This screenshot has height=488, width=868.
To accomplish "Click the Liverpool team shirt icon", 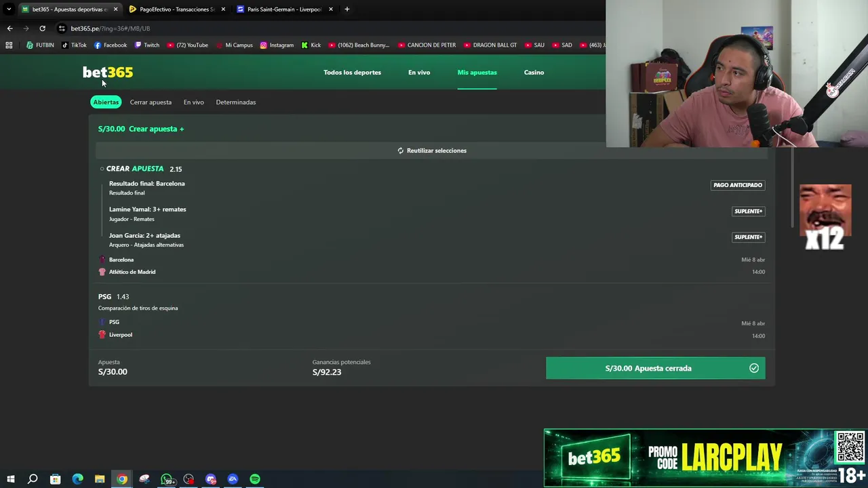I will 102,335.
